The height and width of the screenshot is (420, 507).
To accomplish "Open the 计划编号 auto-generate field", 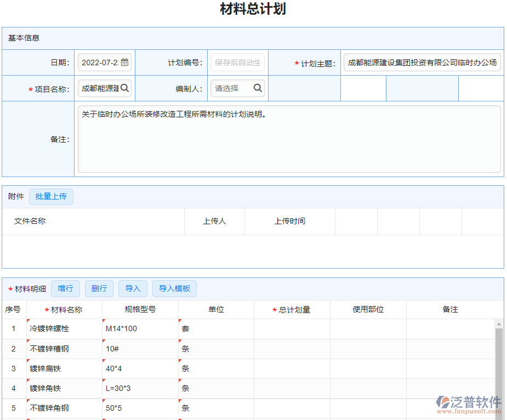I will coord(237,62).
